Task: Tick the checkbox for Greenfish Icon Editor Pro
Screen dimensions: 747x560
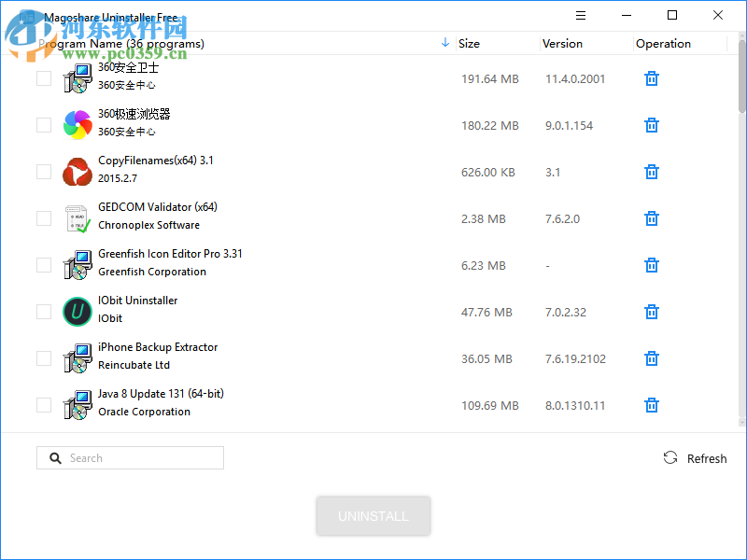Action: tap(43, 264)
